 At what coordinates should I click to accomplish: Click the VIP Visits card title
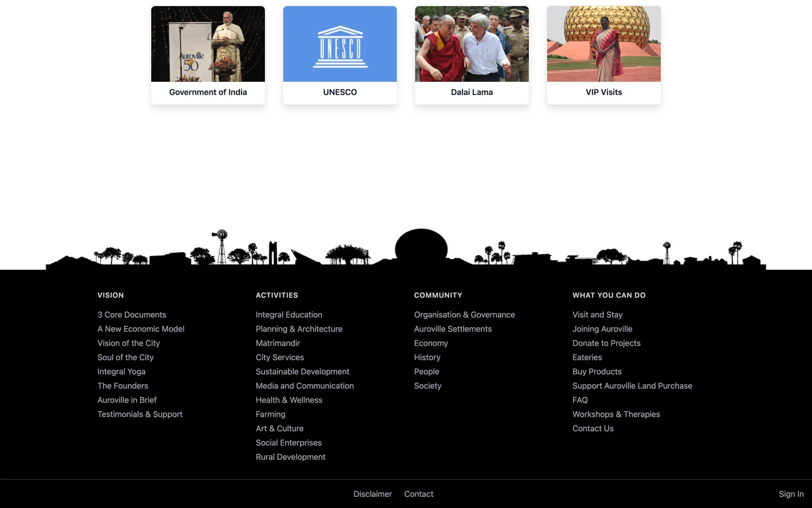click(604, 92)
